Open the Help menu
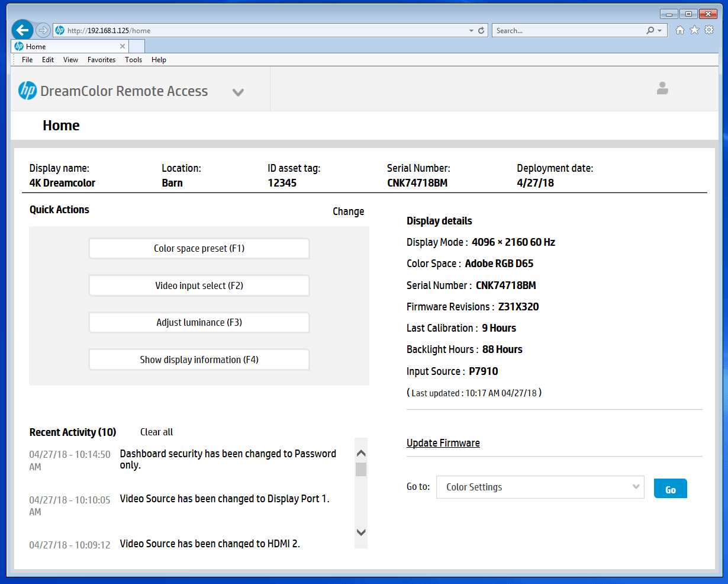This screenshot has width=728, height=584. (159, 60)
